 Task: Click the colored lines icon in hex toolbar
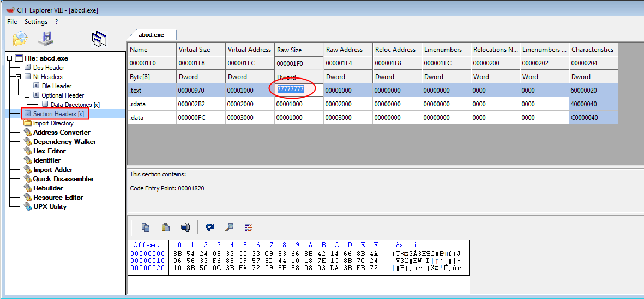pos(249,227)
